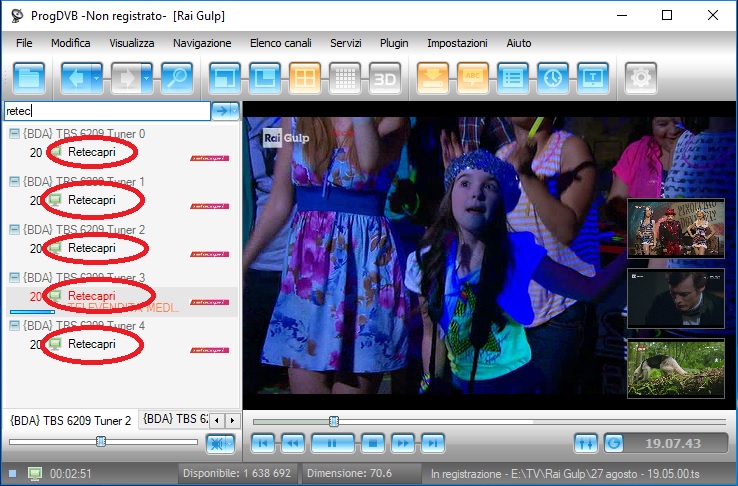Image resolution: width=738 pixels, height=486 pixels.
Task: Open the scheduler clock icon
Action: coord(551,76)
